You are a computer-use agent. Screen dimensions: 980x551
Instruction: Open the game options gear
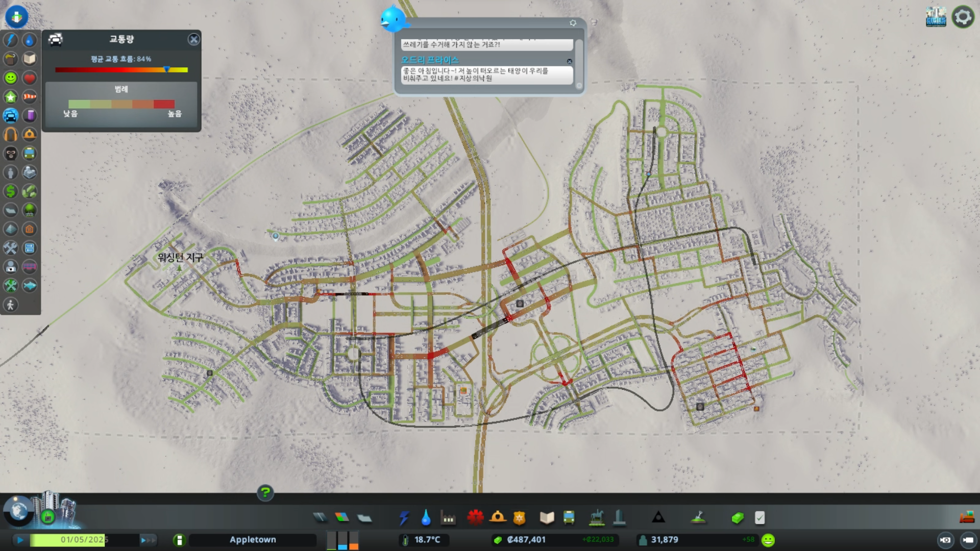point(963,17)
